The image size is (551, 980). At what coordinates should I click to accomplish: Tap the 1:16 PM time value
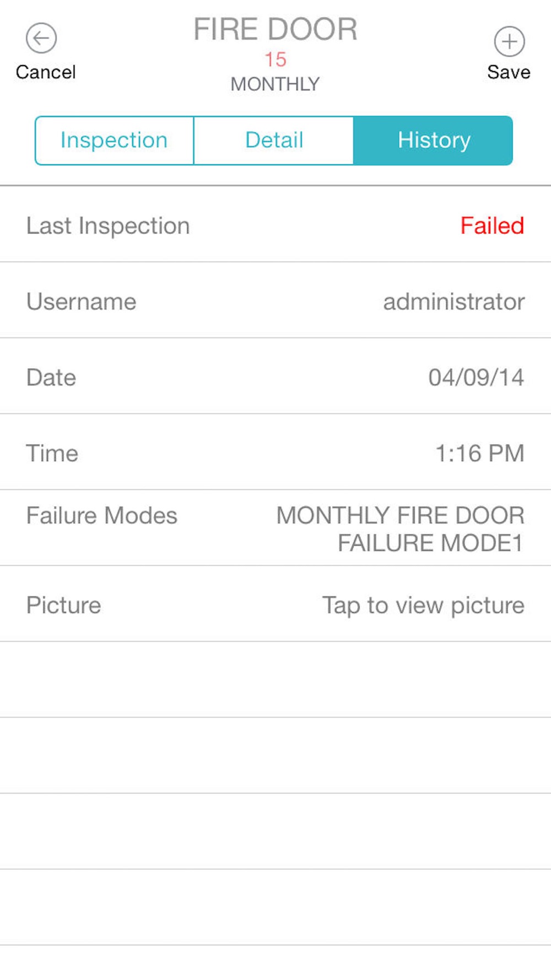(479, 454)
